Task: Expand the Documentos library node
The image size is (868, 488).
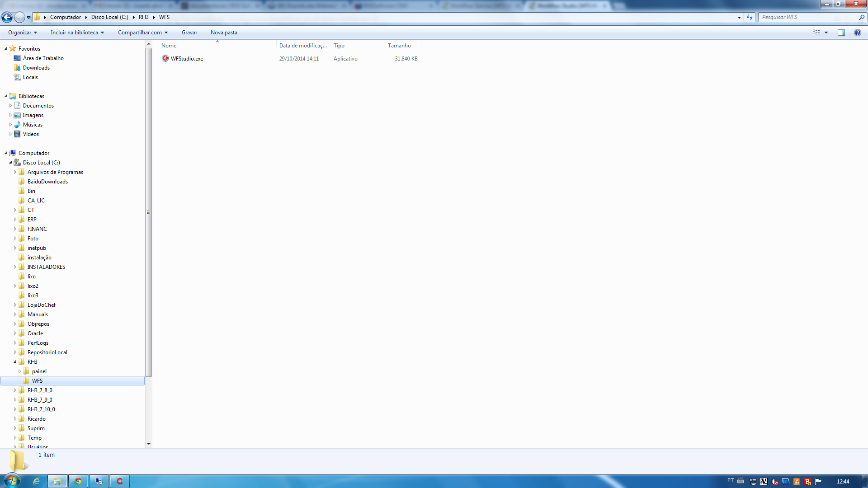Action: pos(10,106)
